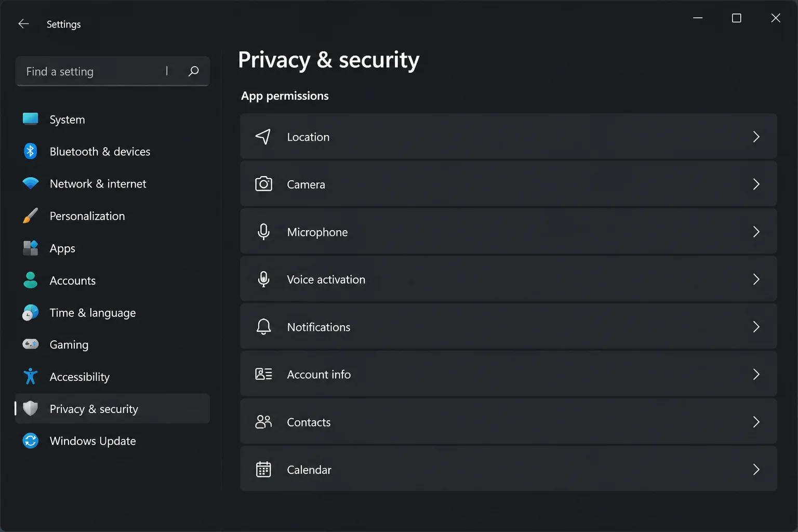Screen dimensions: 798x532
Task: Open Notifications permission settings label
Action: [318, 327]
